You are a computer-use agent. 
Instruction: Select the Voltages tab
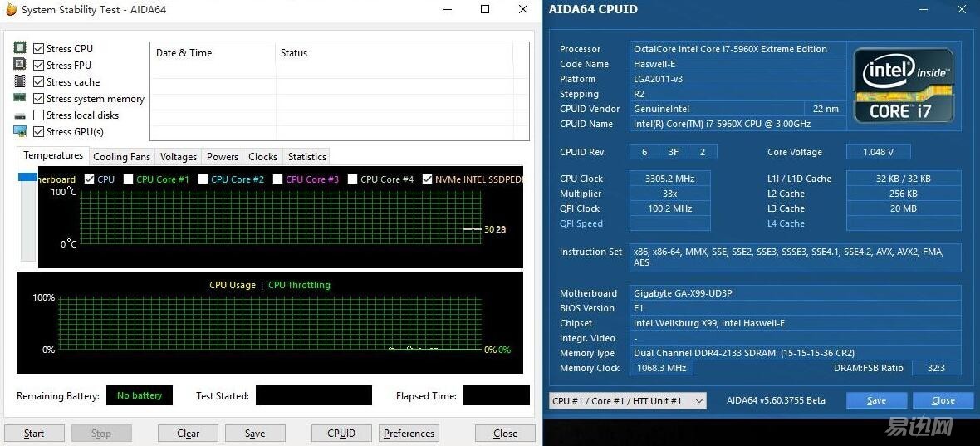click(x=178, y=157)
